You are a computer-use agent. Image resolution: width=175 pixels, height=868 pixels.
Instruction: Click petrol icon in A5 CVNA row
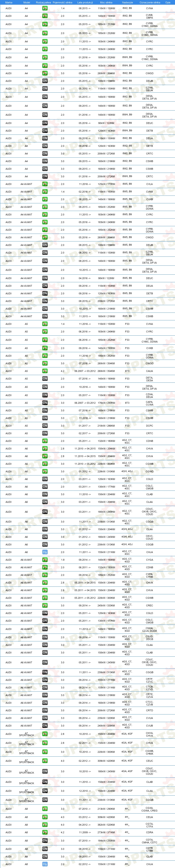(45, 324)
